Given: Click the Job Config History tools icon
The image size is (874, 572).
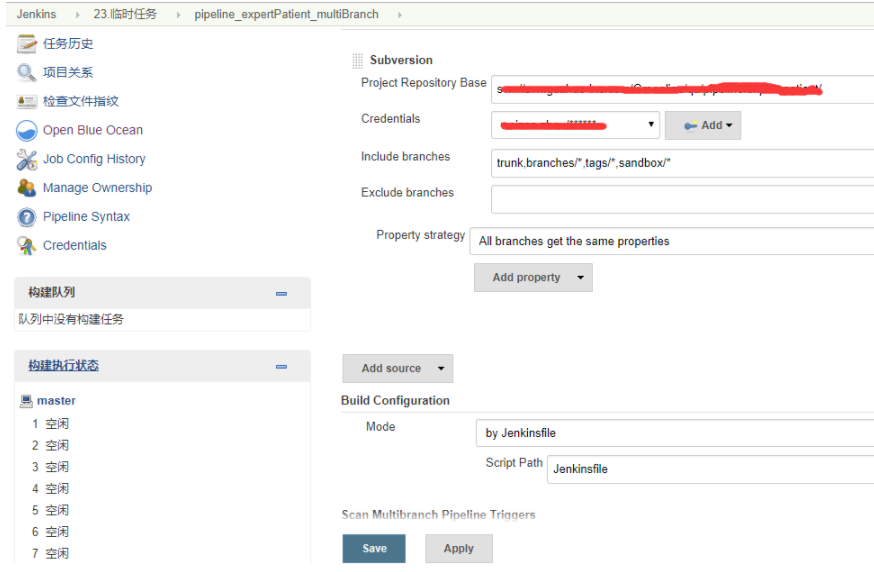Looking at the screenshot, I should (27, 159).
